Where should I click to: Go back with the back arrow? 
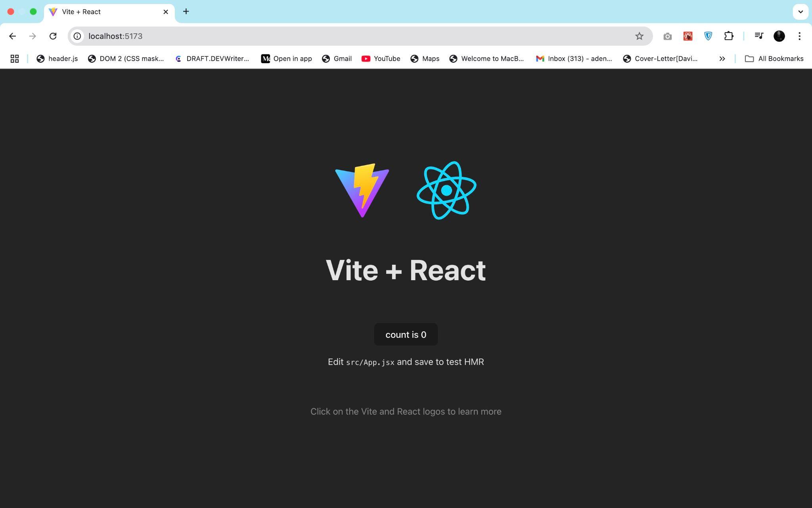(12, 36)
